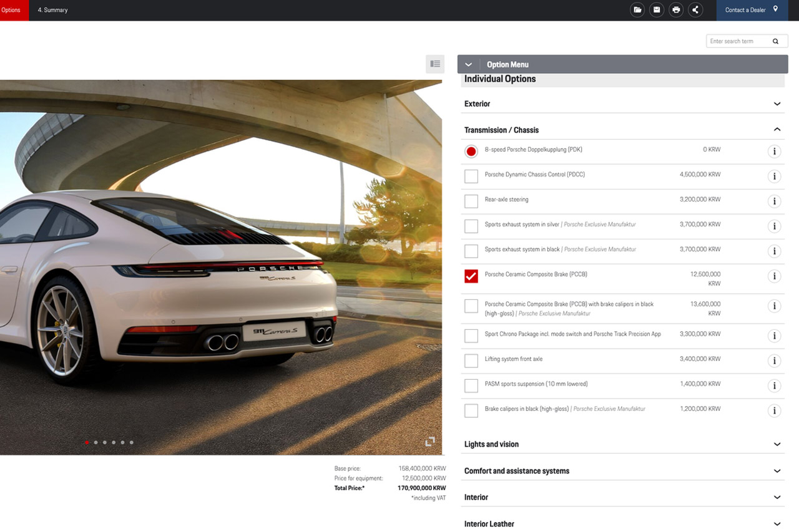Click the save configuration icon

pos(656,10)
